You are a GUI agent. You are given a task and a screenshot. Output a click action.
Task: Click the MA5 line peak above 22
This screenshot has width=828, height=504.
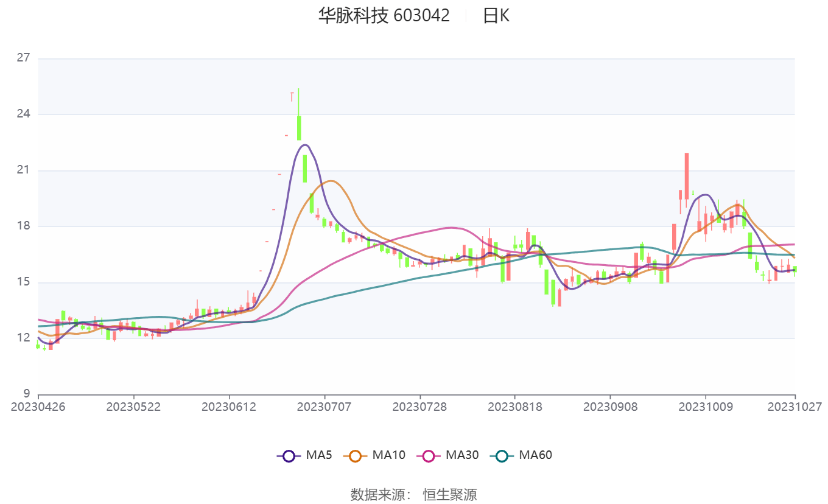[x=305, y=145]
